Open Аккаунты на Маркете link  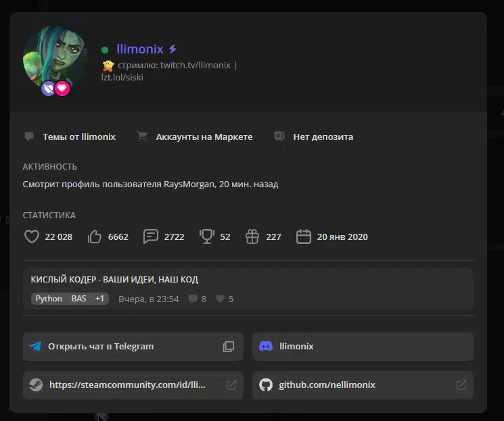tap(204, 137)
